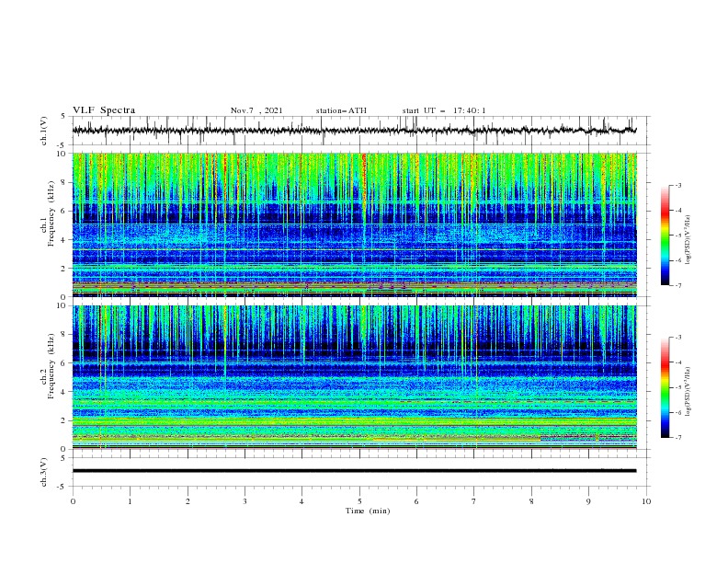The image size is (728, 563).
Task: Click the "-3" tick on ch.1 color bar
Action: point(677,185)
